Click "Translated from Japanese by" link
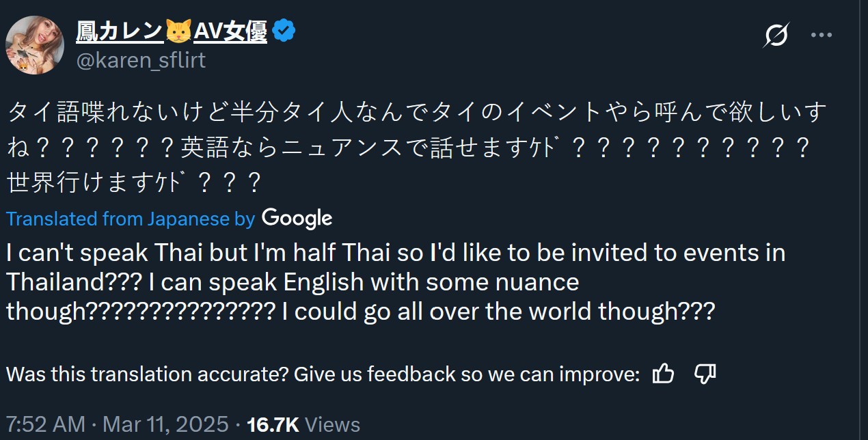Image resolution: width=868 pixels, height=440 pixels. click(130, 219)
